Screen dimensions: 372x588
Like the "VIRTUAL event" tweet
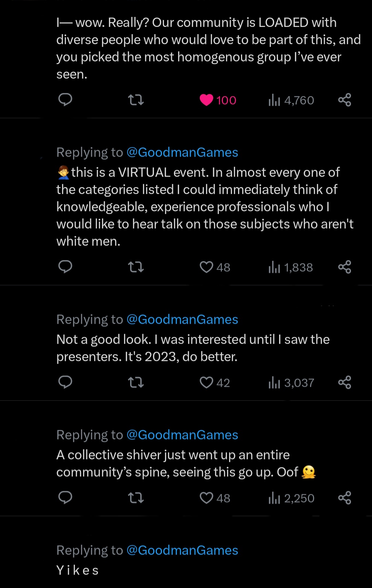click(207, 267)
